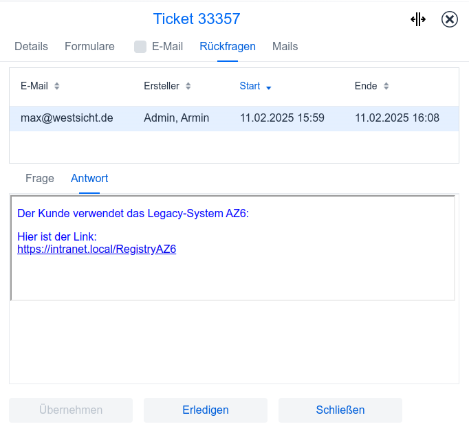Viewport: 469px width, 433px height.
Task: Toggle the E-Mail checkbox
Action: [140, 47]
